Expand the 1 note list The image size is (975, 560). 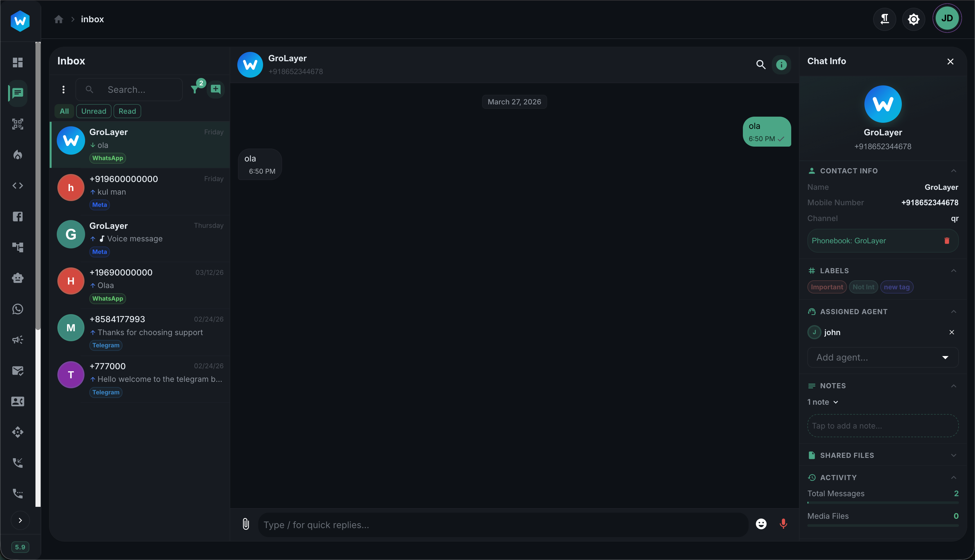[x=822, y=402]
